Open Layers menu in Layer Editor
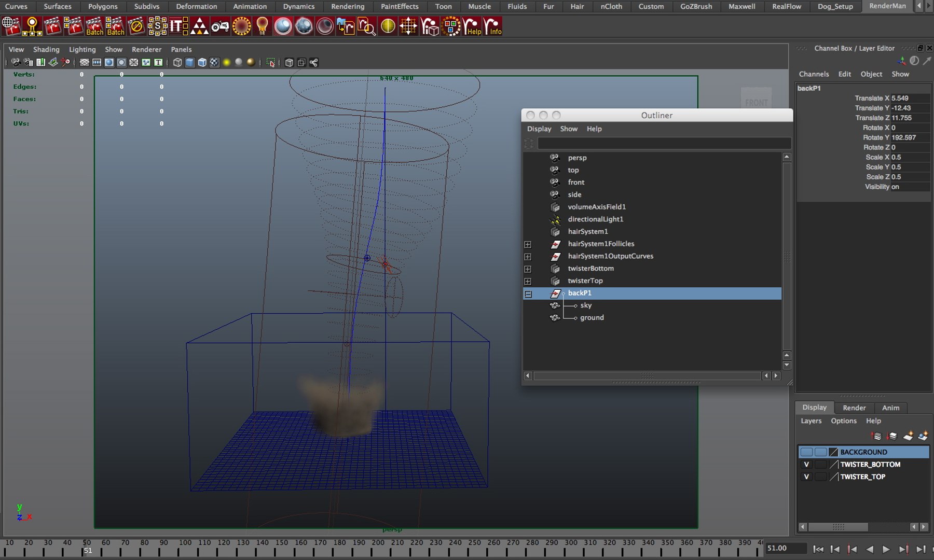This screenshot has width=934, height=560. 811,421
